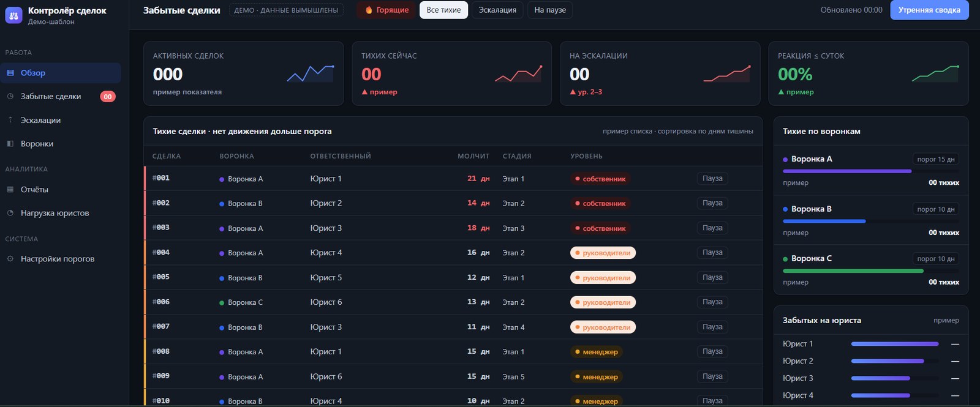Click Пауза for deal #003

click(712, 228)
